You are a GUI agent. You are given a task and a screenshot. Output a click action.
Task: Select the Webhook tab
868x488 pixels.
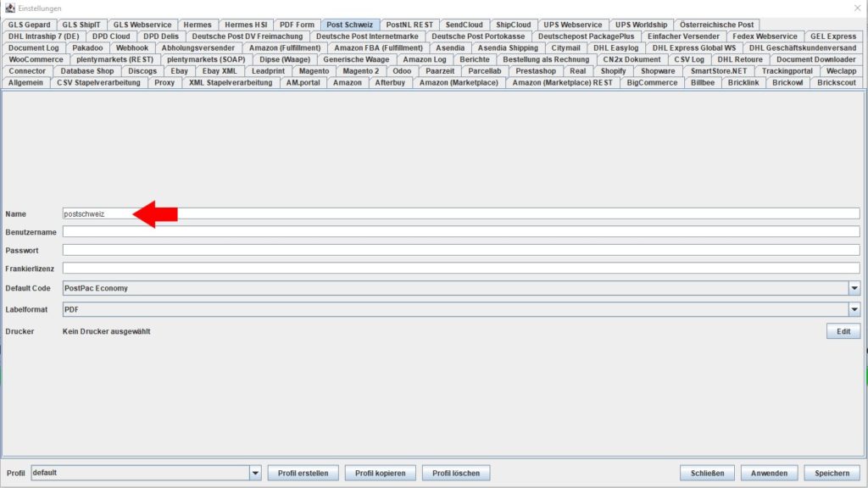point(131,48)
